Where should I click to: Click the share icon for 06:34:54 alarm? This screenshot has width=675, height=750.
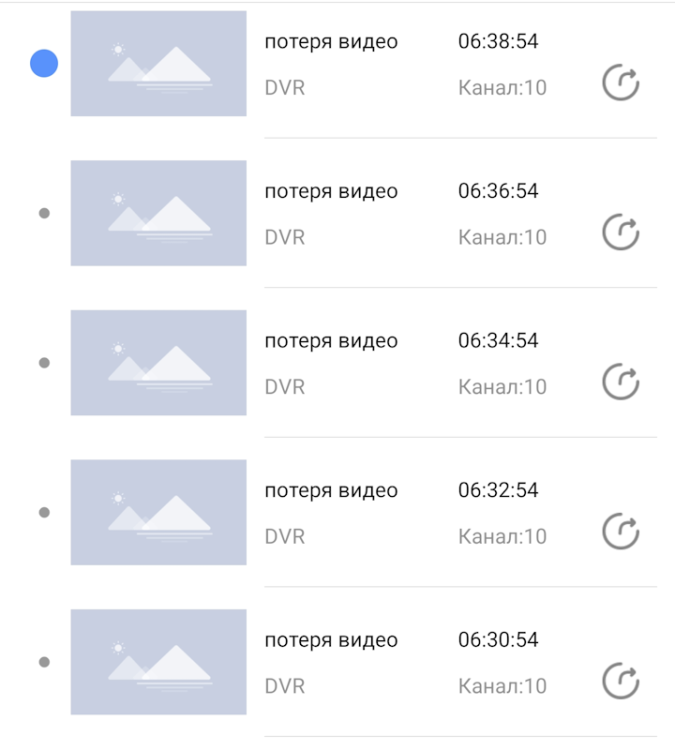click(x=620, y=382)
